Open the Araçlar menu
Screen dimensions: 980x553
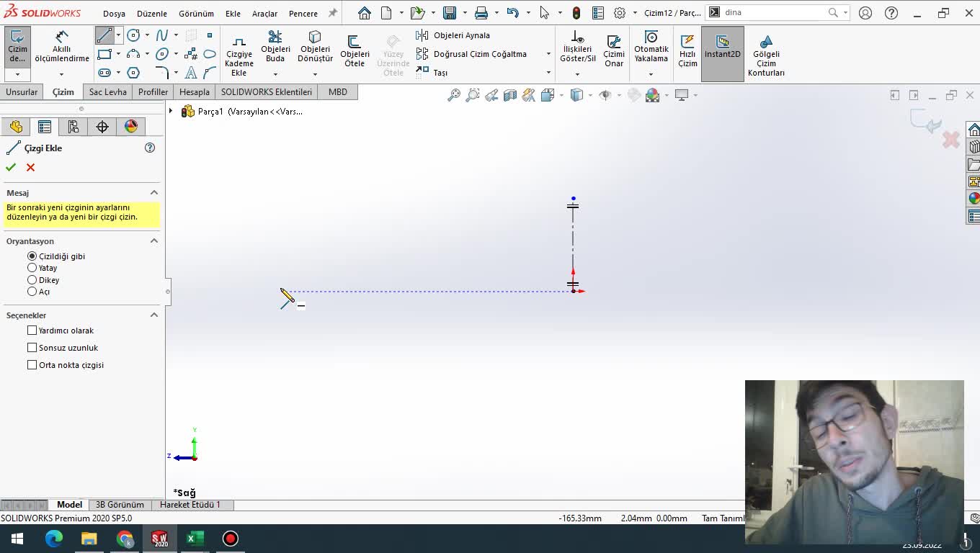pyautogui.click(x=264, y=14)
